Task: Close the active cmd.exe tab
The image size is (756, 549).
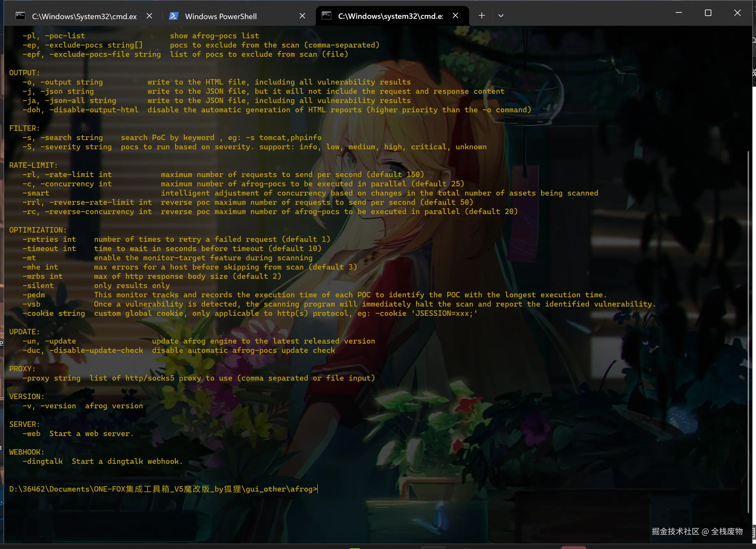Action: [455, 16]
